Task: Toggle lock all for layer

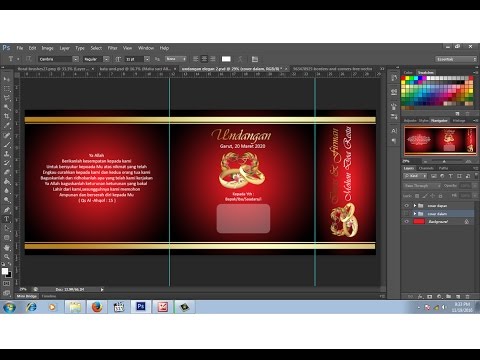Action: click(x=441, y=196)
